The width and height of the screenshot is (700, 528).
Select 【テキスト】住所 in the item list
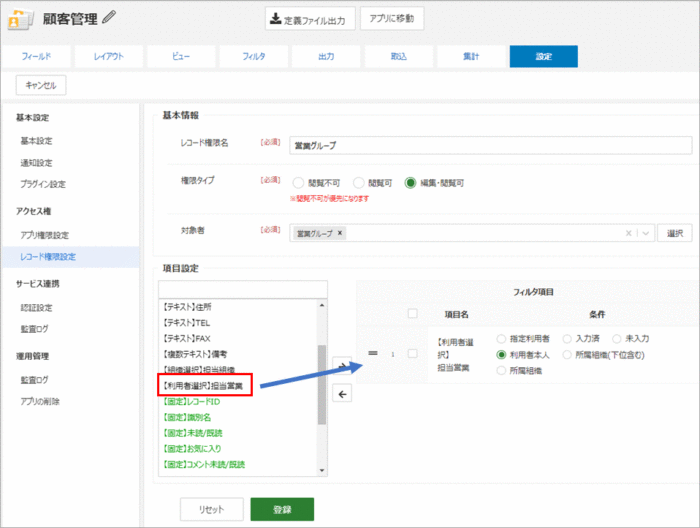[187, 307]
